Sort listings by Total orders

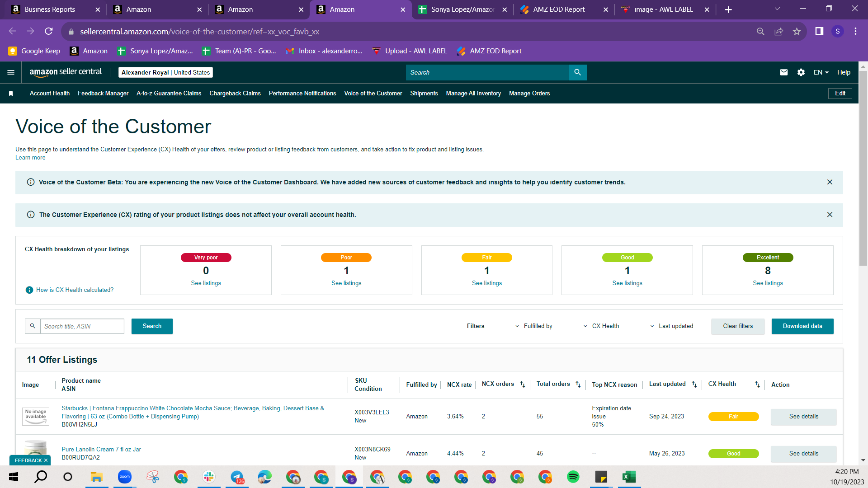pos(578,385)
